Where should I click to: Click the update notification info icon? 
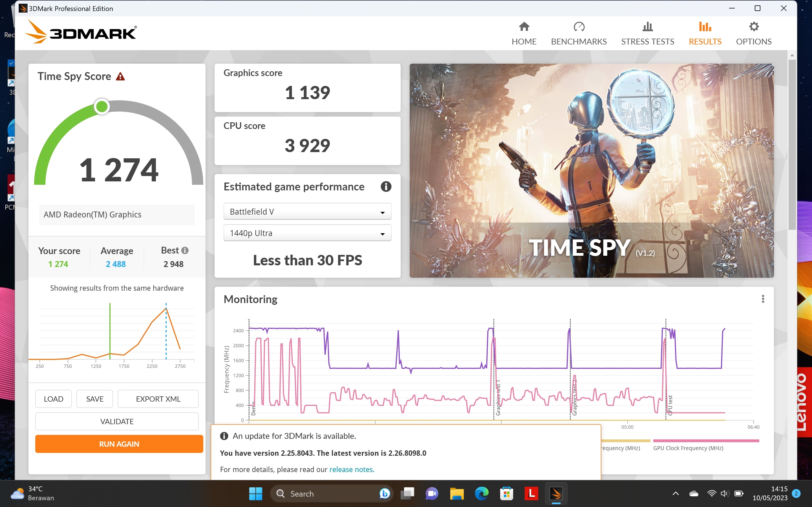[x=224, y=436]
